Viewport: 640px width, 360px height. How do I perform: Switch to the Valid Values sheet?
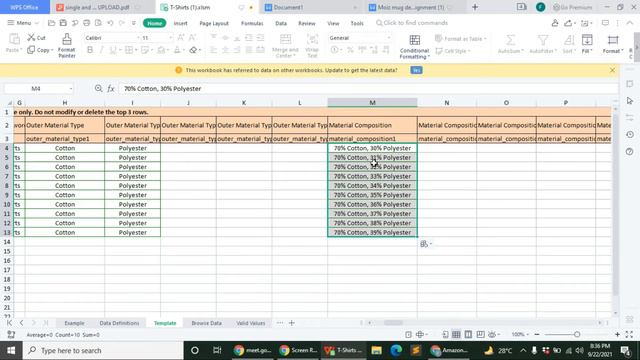click(251, 323)
